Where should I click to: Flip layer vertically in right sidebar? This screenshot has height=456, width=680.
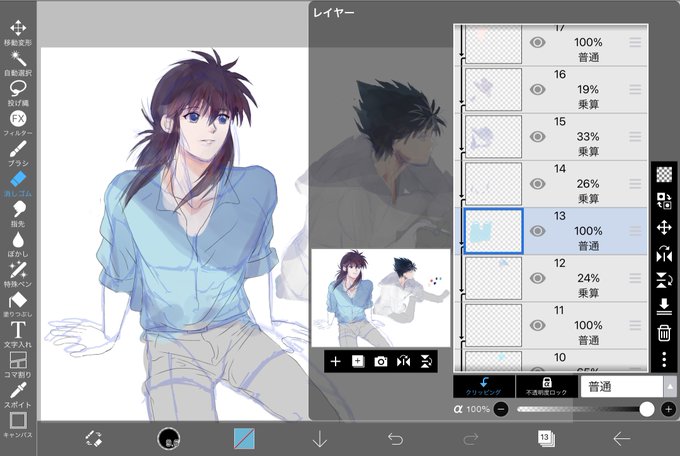click(x=664, y=281)
